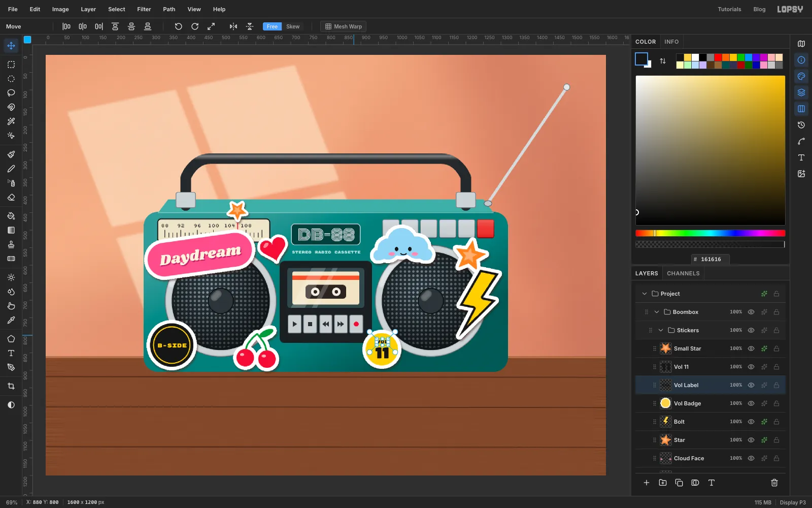Click the rotate clockwise icon
This screenshot has width=812, height=508.
195,26
